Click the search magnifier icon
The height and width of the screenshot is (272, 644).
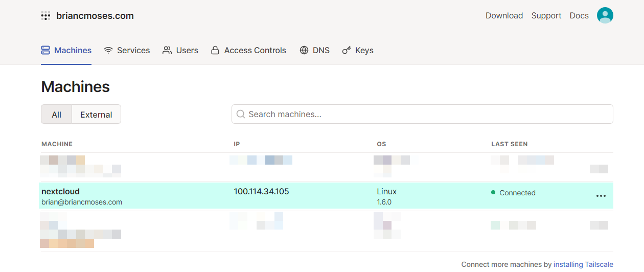click(241, 114)
